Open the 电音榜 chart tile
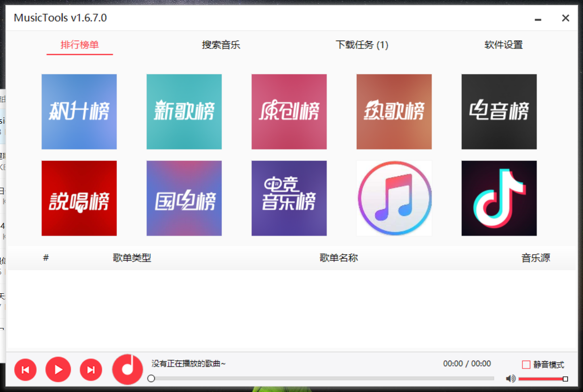This screenshot has height=392, width=583. tap(499, 111)
